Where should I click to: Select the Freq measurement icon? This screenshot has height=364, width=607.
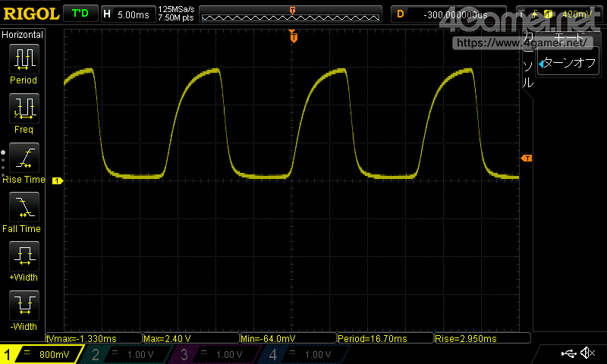(24, 108)
